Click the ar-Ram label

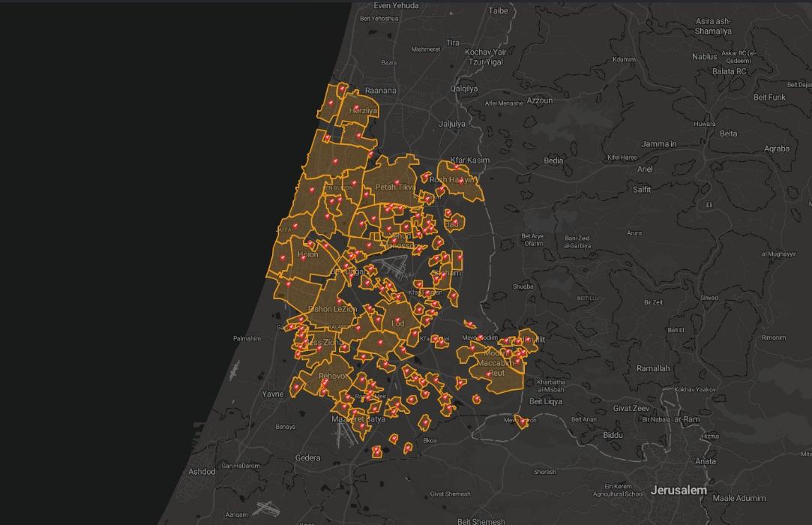click(x=687, y=418)
